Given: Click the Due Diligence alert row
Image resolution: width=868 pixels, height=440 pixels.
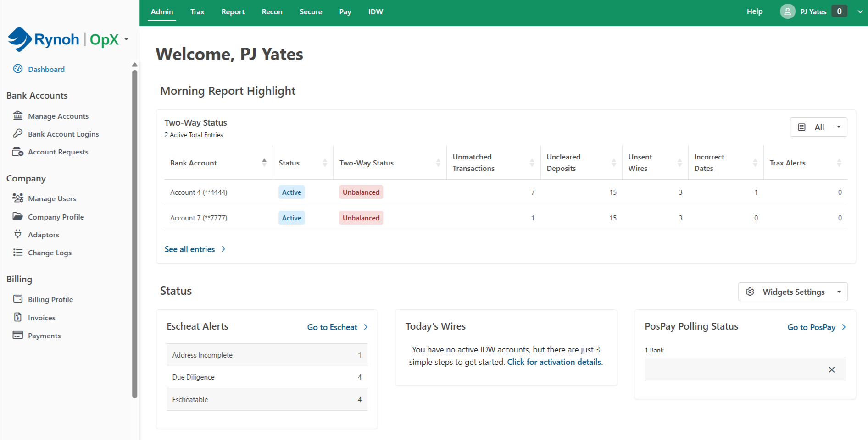Looking at the screenshot, I should (x=267, y=377).
